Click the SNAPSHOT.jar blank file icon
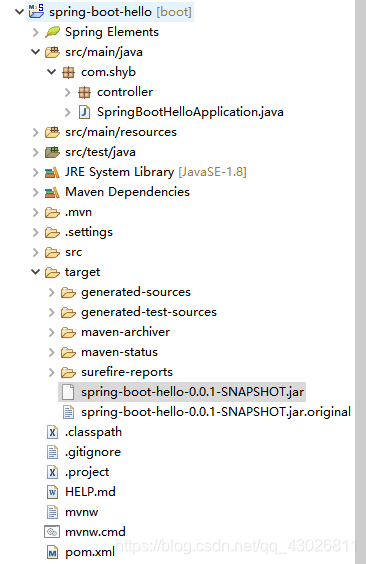The height and width of the screenshot is (564, 366). 68,392
